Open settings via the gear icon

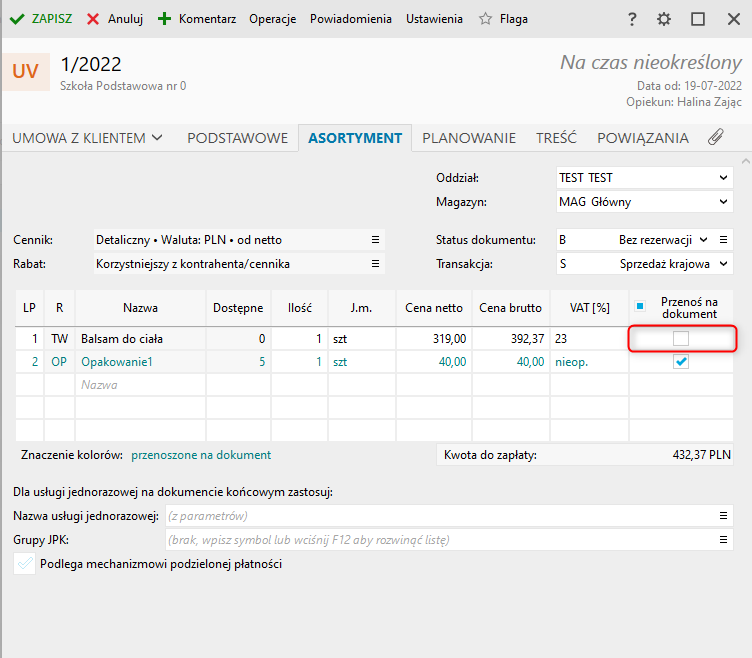coord(664,19)
